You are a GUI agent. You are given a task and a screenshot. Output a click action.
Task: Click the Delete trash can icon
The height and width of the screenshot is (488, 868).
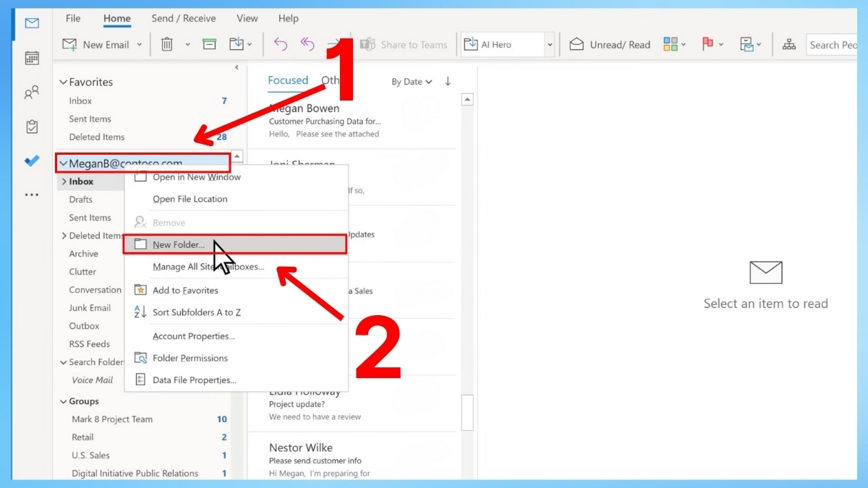click(167, 45)
